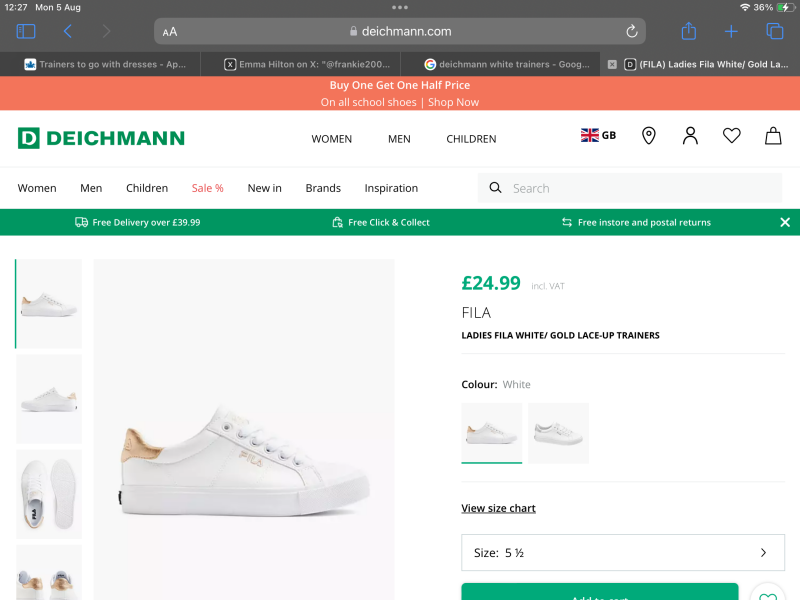The image size is (800, 600).
Task: Open the Brands menu
Action: pos(323,188)
